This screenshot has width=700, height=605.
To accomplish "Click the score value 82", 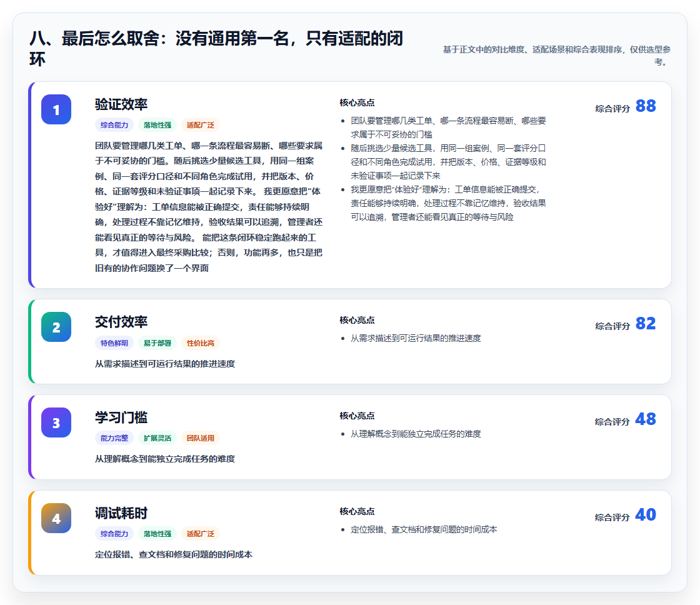I will click(x=646, y=323).
